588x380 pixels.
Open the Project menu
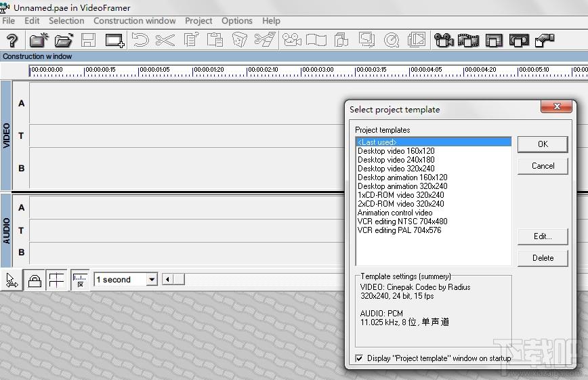click(x=198, y=20)
